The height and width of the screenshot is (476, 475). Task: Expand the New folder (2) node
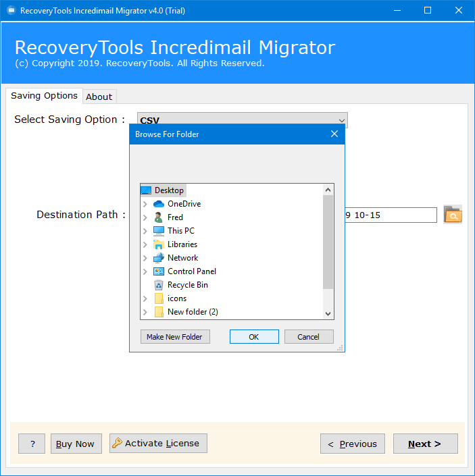click(145, 312)
